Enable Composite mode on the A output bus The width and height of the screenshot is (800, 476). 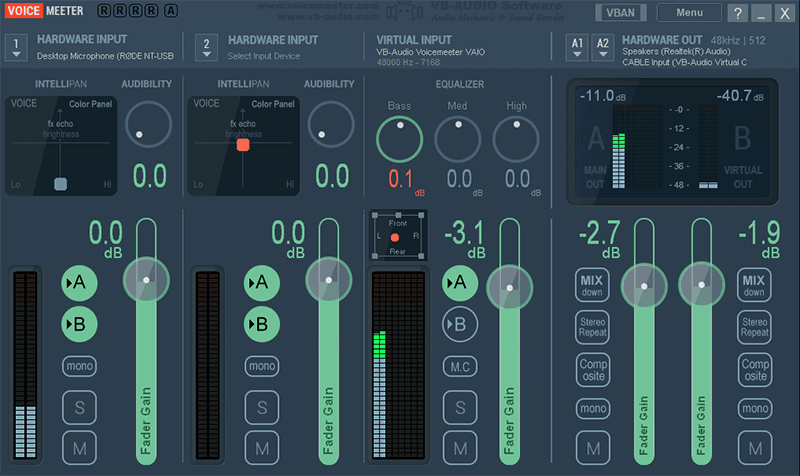point(593,370)
